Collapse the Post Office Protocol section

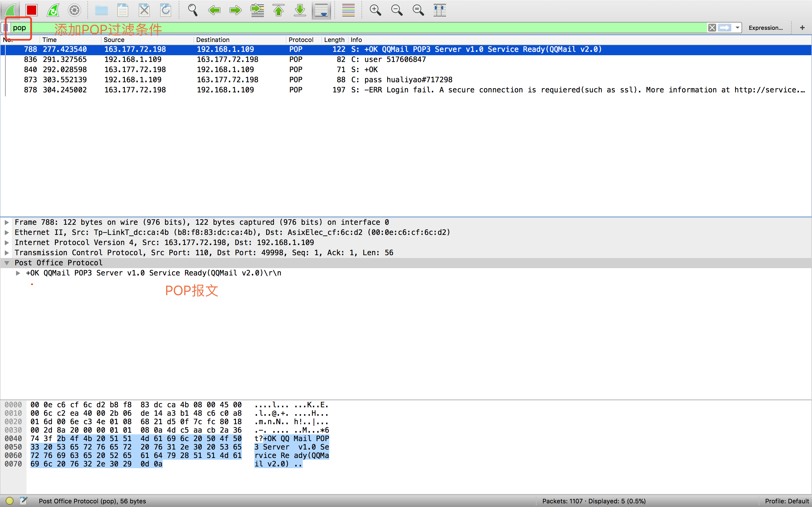click(x=7, y=263)
